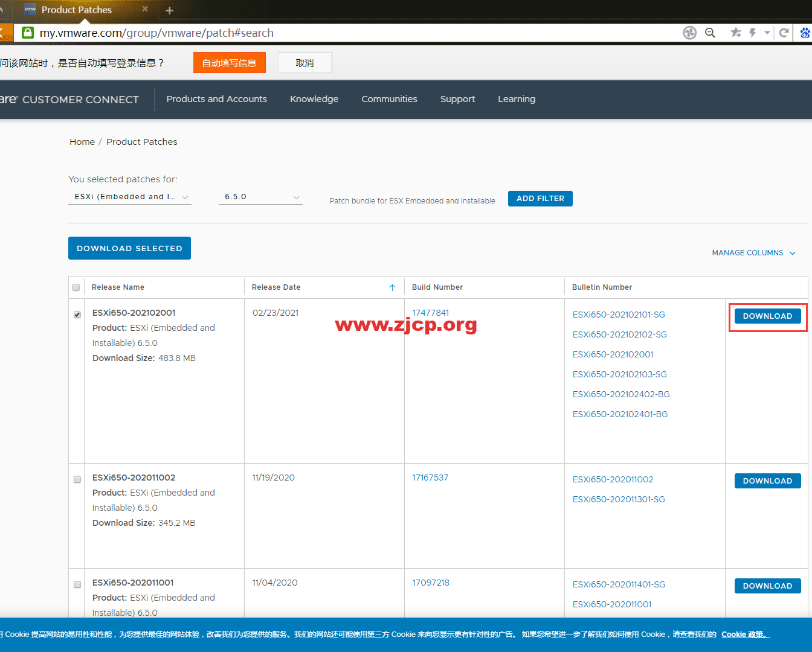Download the ESXi650-202102001 patch

768,316
